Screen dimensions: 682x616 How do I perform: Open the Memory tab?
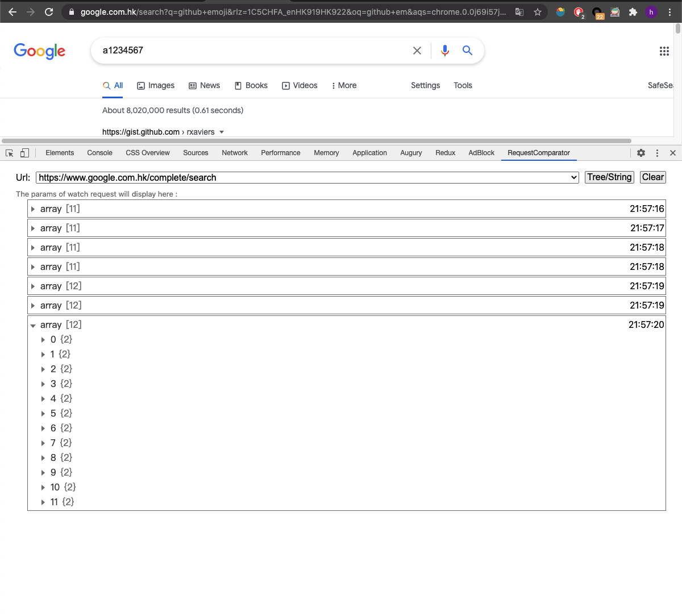click(326, 153)
